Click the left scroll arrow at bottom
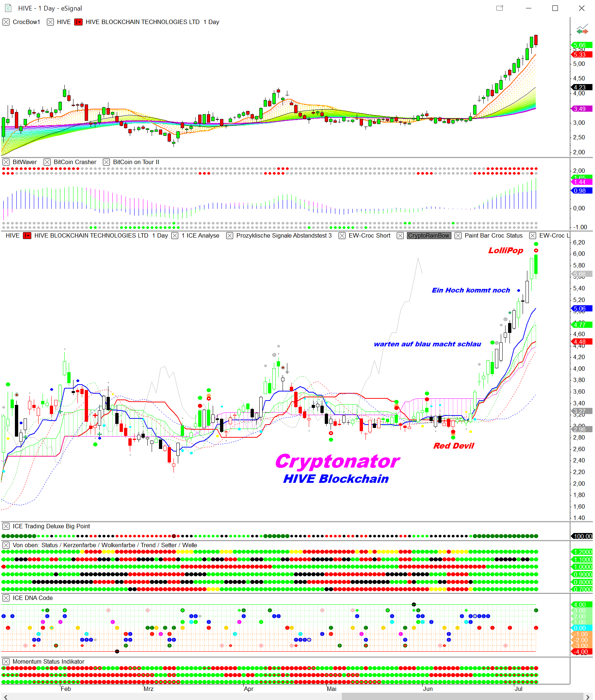 (x=5, y=696)
